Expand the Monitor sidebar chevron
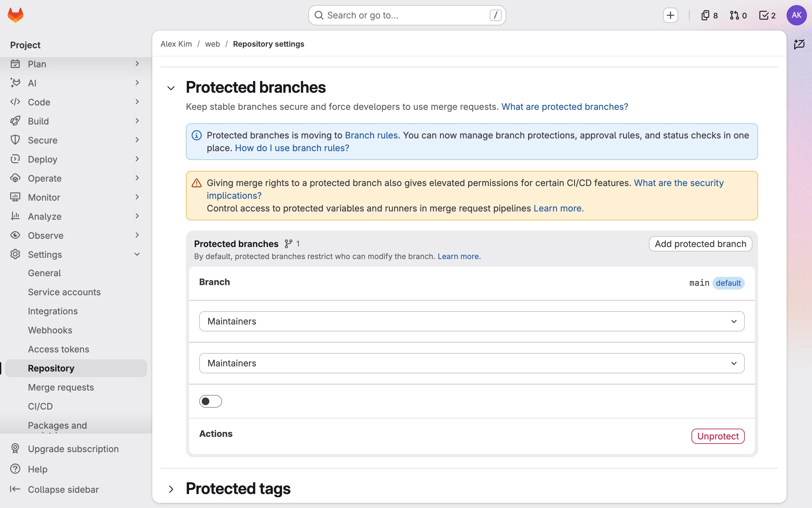This screenshot has width=812, height=508. (137, 197)
